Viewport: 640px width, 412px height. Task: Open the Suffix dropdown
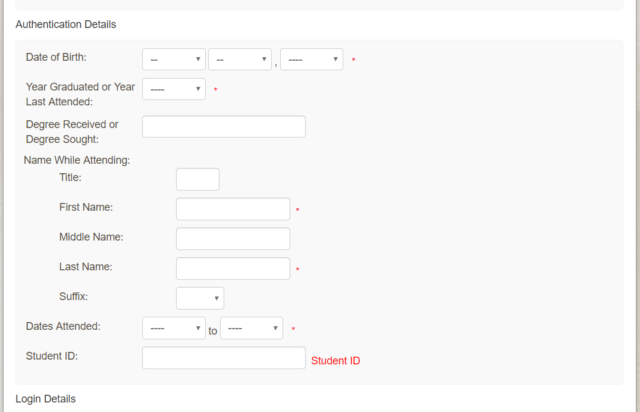click(x=200, y=298)
